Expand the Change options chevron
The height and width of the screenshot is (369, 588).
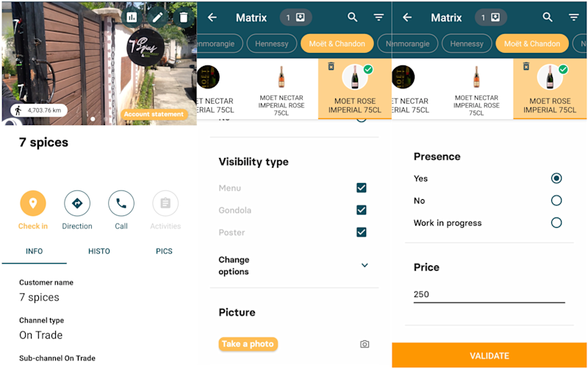[x=365, y=265]
